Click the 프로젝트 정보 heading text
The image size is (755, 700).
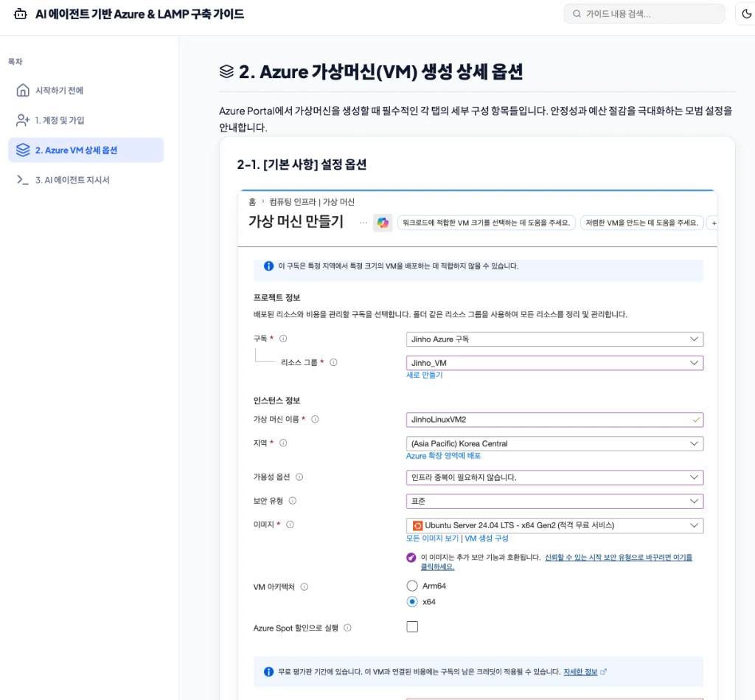point(277,297)
